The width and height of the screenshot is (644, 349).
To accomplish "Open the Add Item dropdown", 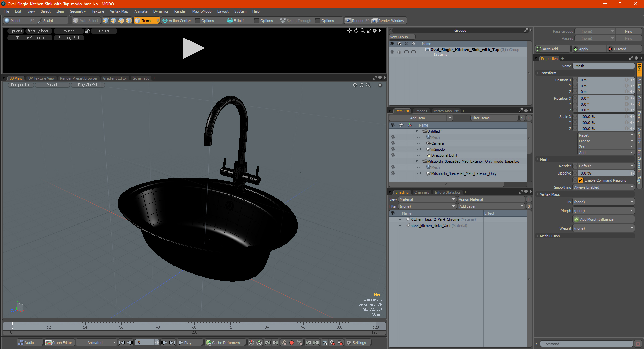I will pyautogui.click(x=421, y=118).
